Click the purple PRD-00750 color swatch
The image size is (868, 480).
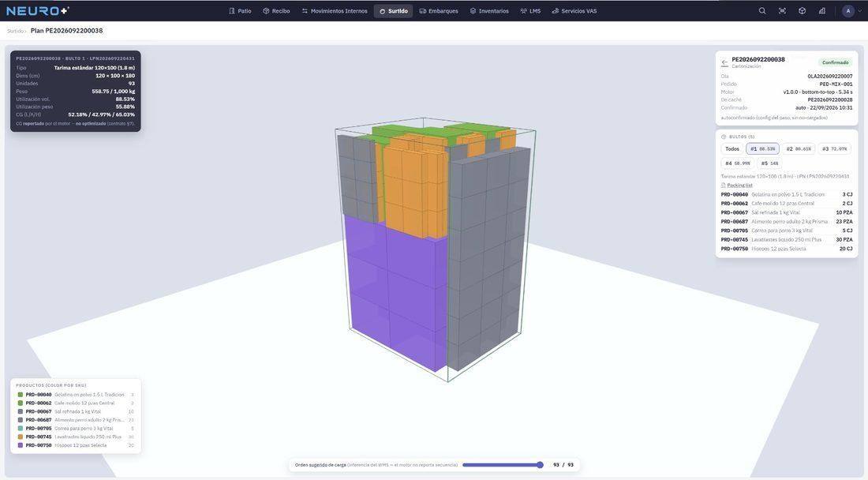tap(21, 445)
